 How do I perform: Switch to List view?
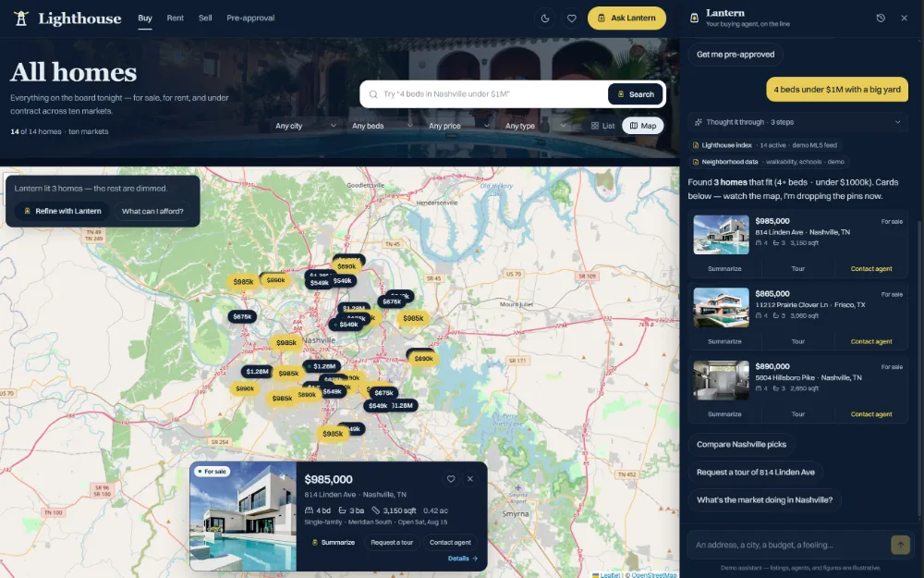point(602,126)
